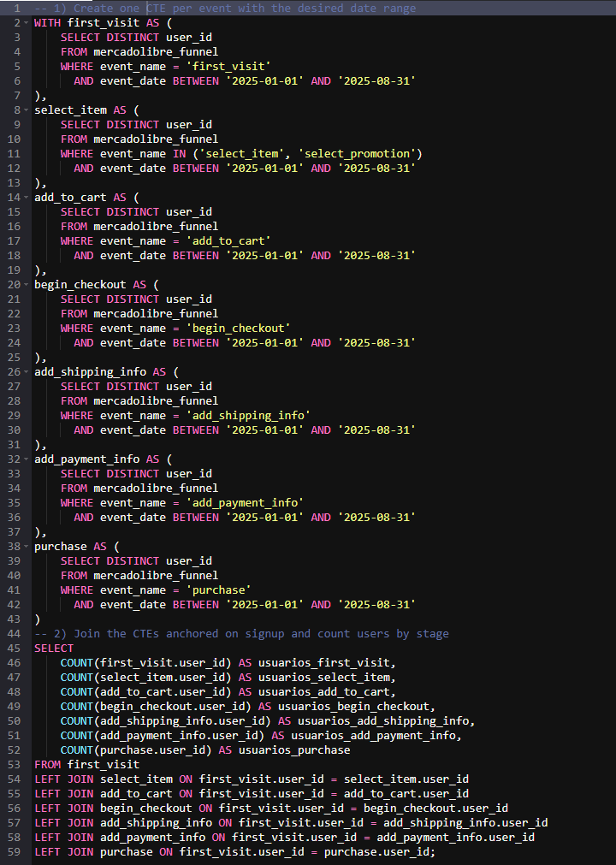The image size is (616, 865).
Task: Collapse the begin_checkout CTE fold arrow
Action: coord(28,284)
